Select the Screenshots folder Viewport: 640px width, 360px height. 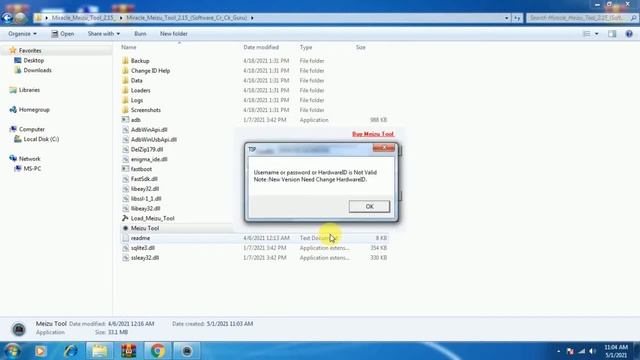(x=146, y=110)
